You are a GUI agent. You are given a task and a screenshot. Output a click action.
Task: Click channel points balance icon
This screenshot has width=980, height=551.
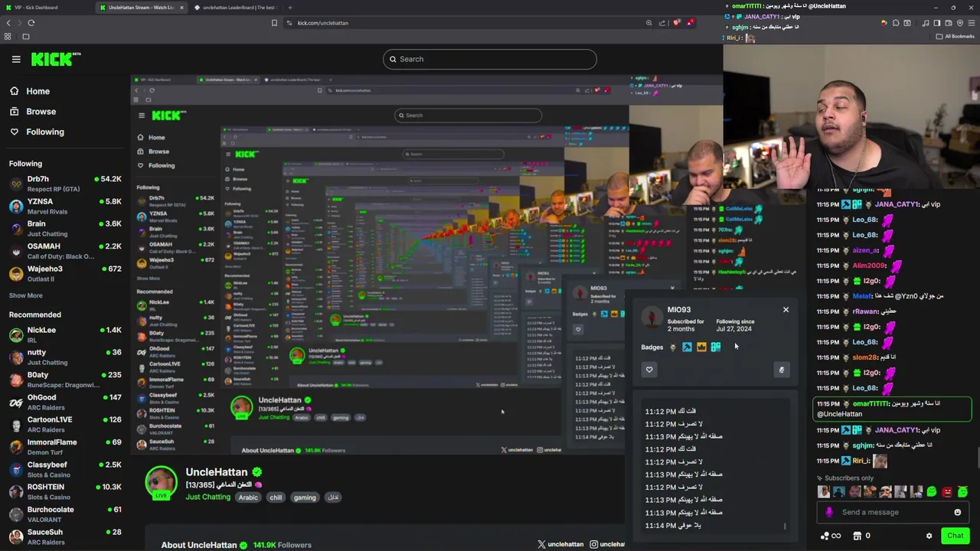coord(825,536)
